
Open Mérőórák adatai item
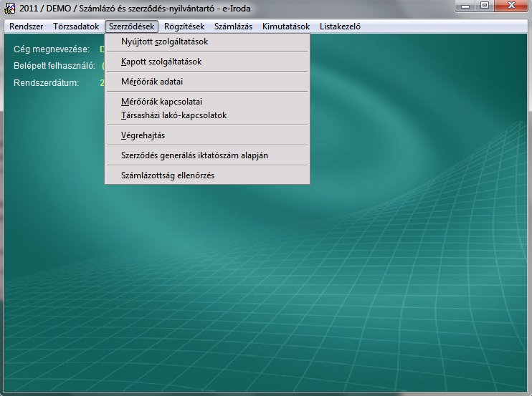(152, 82)
